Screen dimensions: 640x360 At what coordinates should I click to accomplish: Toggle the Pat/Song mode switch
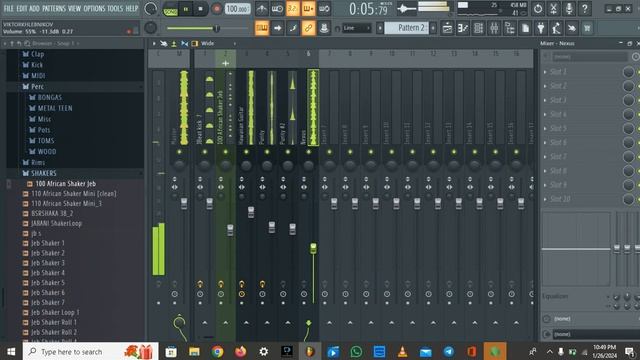click(170, 9)
